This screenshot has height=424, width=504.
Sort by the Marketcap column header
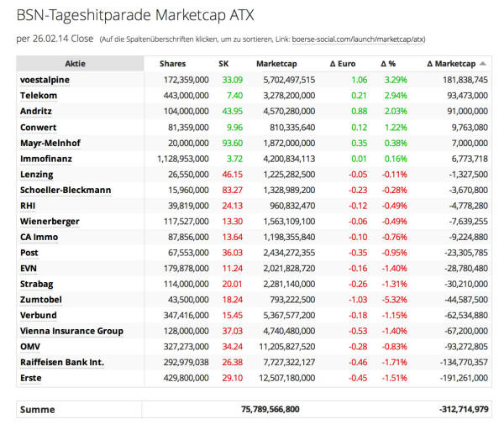276,64
